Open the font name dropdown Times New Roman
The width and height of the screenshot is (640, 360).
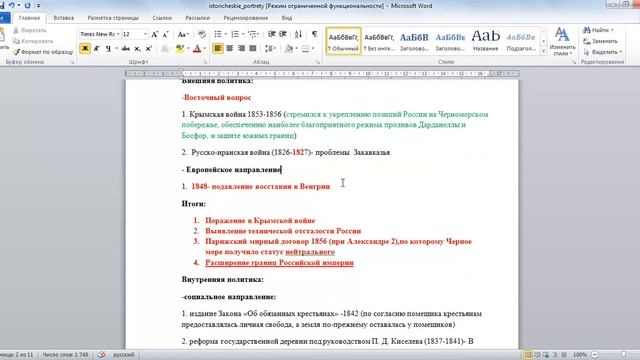118,34
